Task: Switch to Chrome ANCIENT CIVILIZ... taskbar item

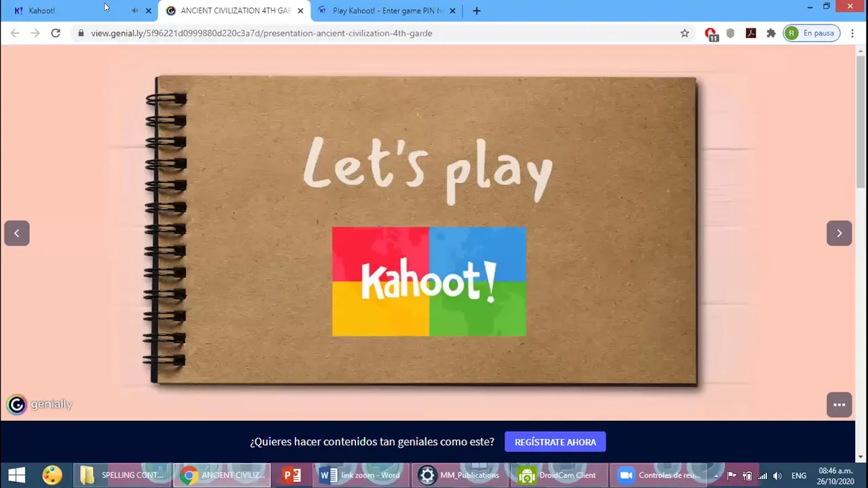Action: point(222,475)
